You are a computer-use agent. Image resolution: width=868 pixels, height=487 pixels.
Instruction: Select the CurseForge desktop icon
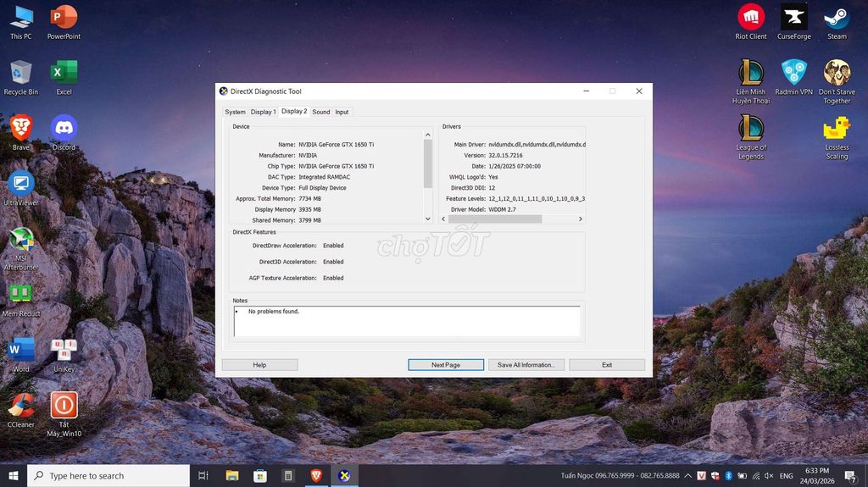(x=793, y=23)
